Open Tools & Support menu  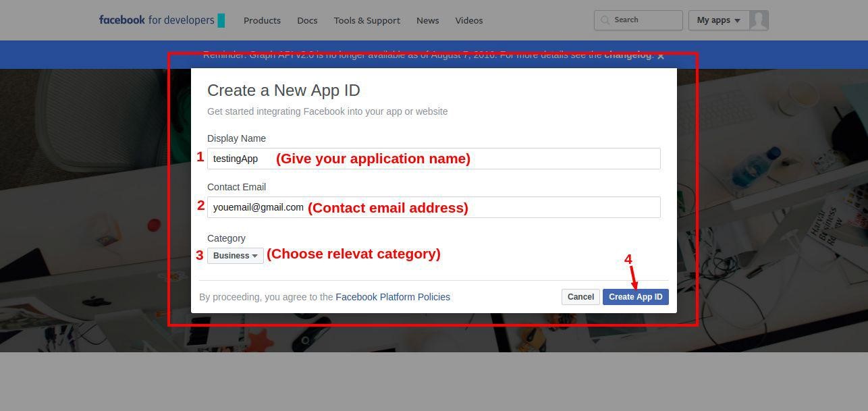[367, 20]
